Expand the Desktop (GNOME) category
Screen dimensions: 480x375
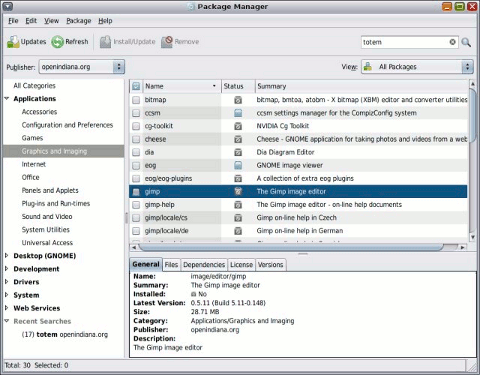[x=7, y=256]
